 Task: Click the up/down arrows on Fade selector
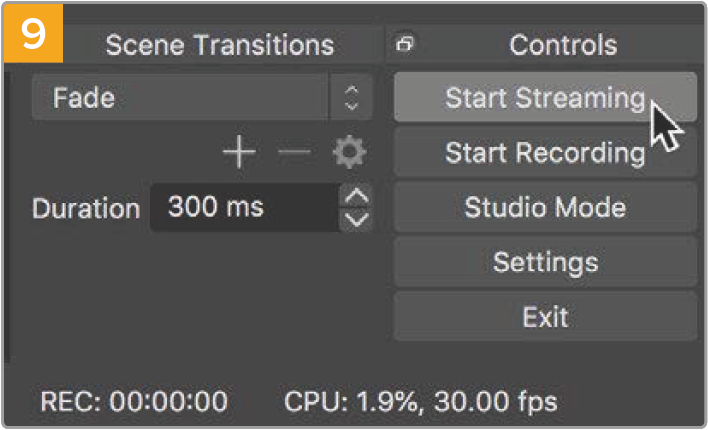click(x=351, y=98)
